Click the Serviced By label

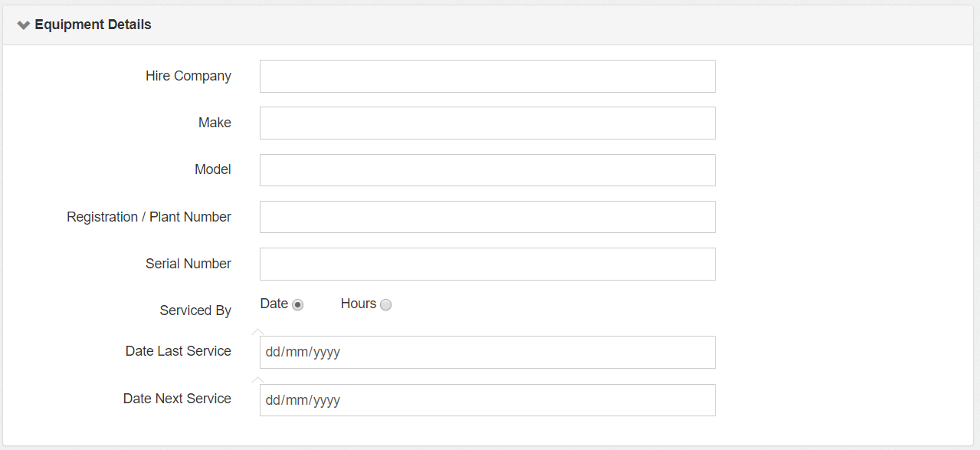tap(195, 310)
